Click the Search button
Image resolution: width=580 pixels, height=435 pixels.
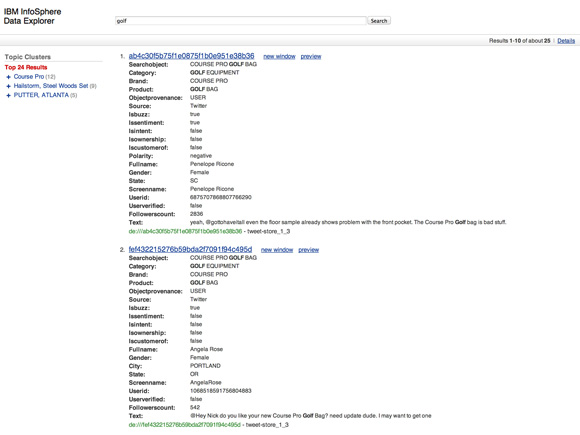click(379, 21)
